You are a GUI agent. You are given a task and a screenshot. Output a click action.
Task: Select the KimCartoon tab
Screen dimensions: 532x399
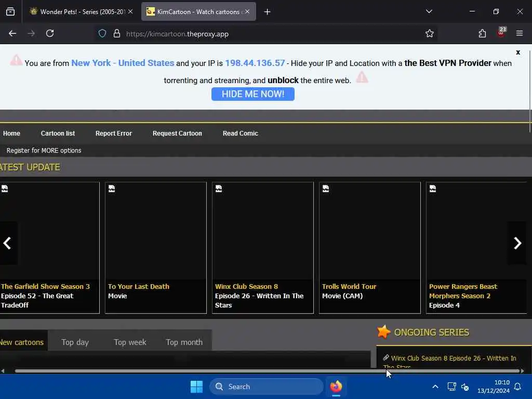pyautogui.click(x=198, y=12)
